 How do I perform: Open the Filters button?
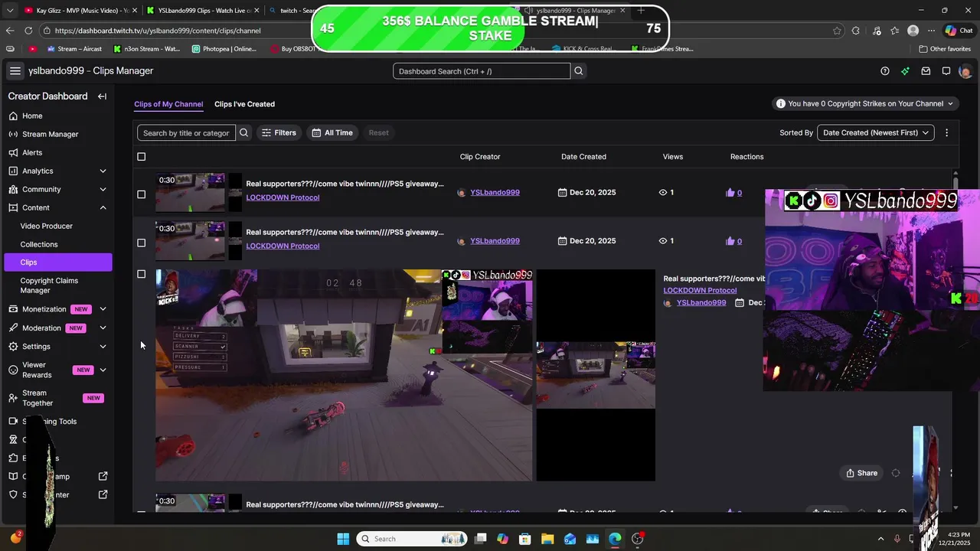pos(279,132)
